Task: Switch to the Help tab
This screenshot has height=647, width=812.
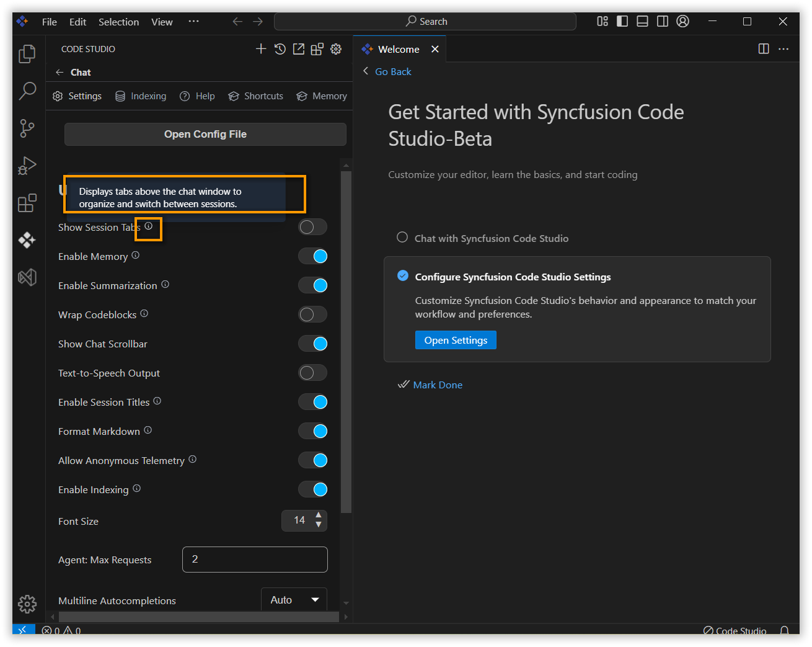Action: tap(197, 96)
